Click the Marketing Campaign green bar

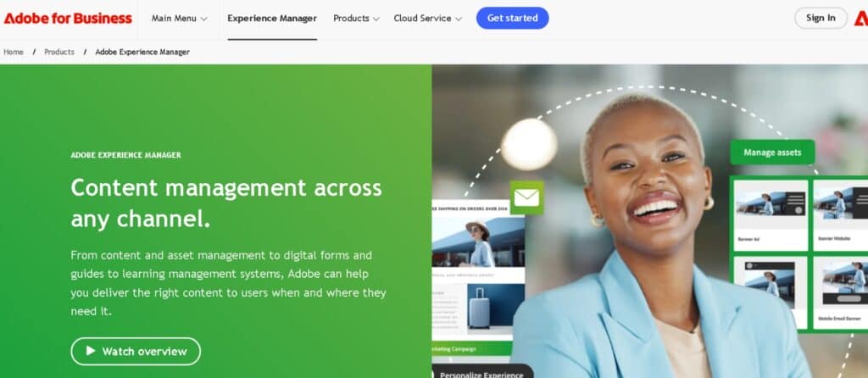coord(472,348)
